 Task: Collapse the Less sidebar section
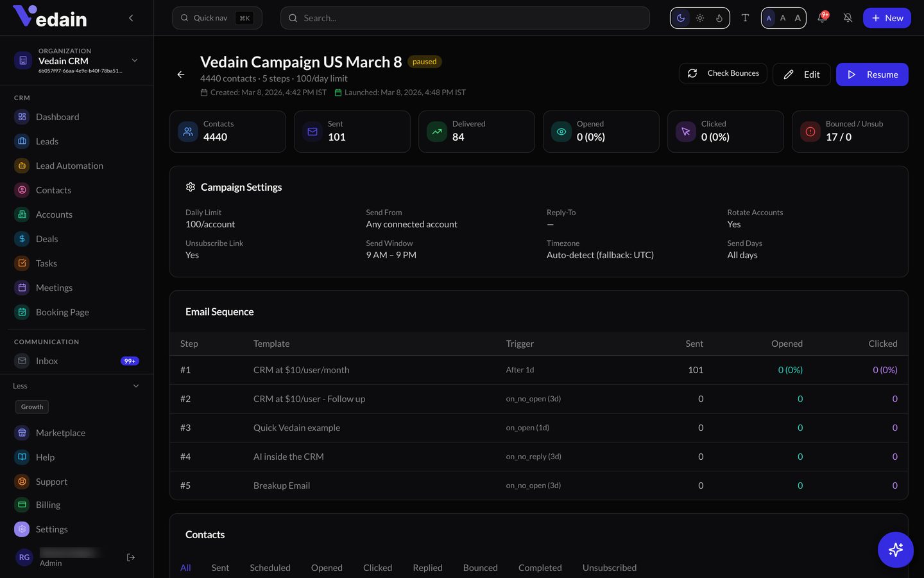pos(76,386)
